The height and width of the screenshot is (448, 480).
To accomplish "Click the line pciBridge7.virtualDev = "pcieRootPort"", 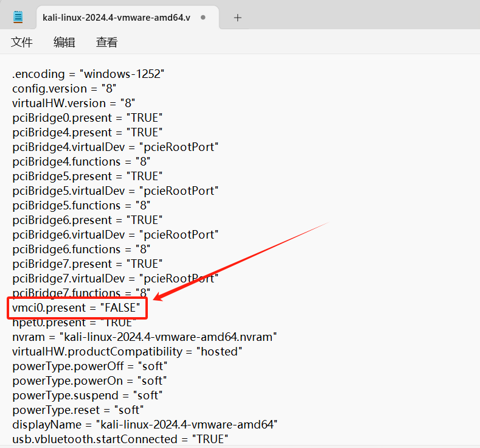I will click(116, 279).
